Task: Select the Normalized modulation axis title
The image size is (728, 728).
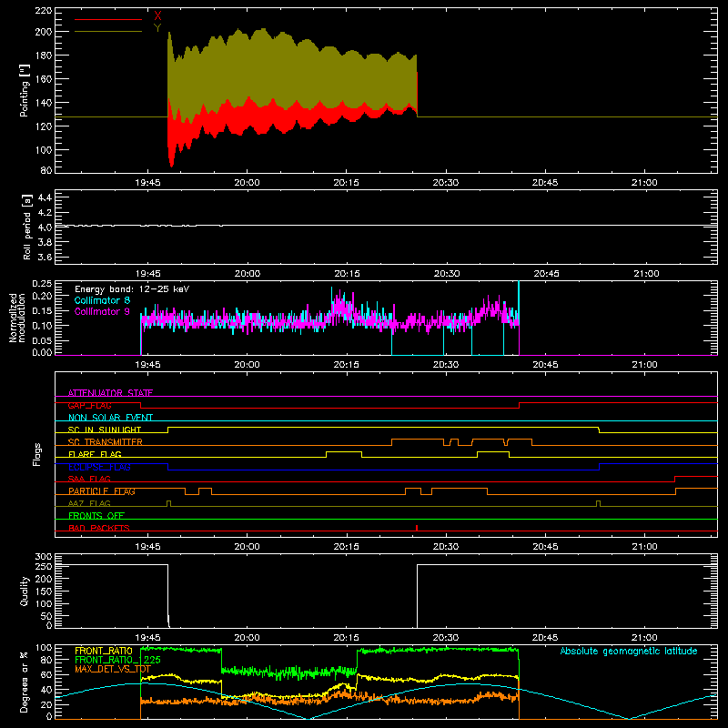Action: tap(17, 318)
